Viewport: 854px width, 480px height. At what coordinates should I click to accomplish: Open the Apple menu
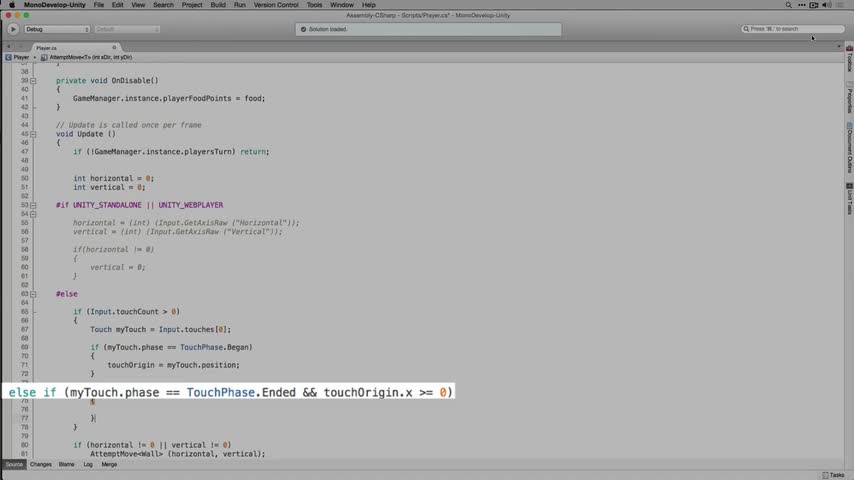pyautogui.click(x=11, y=5)
